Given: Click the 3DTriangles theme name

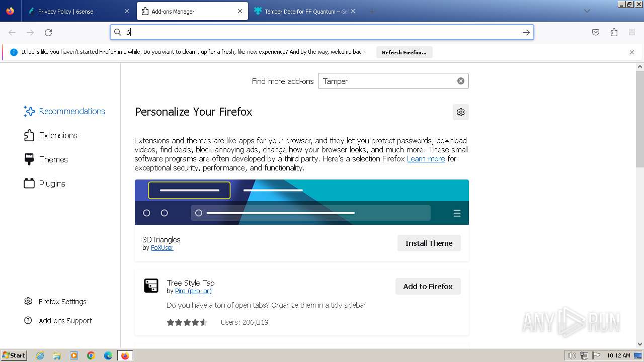Looking at the screenshot, I should (x=161, y=240).
